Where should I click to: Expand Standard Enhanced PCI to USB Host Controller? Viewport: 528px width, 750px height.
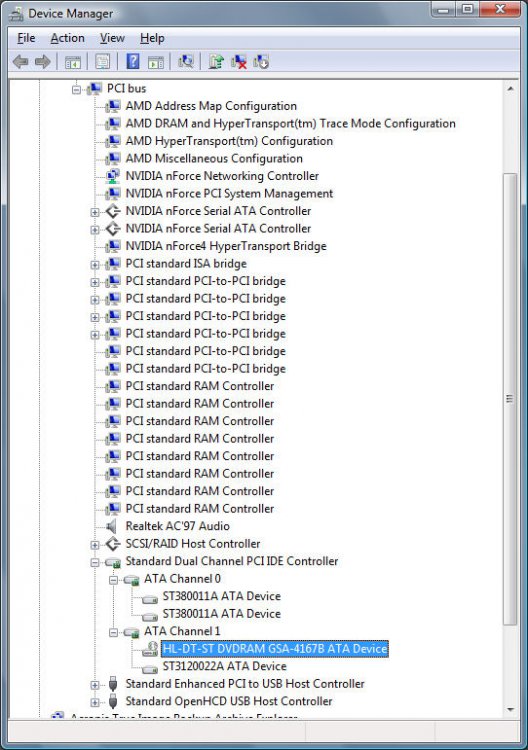point(95,684)
